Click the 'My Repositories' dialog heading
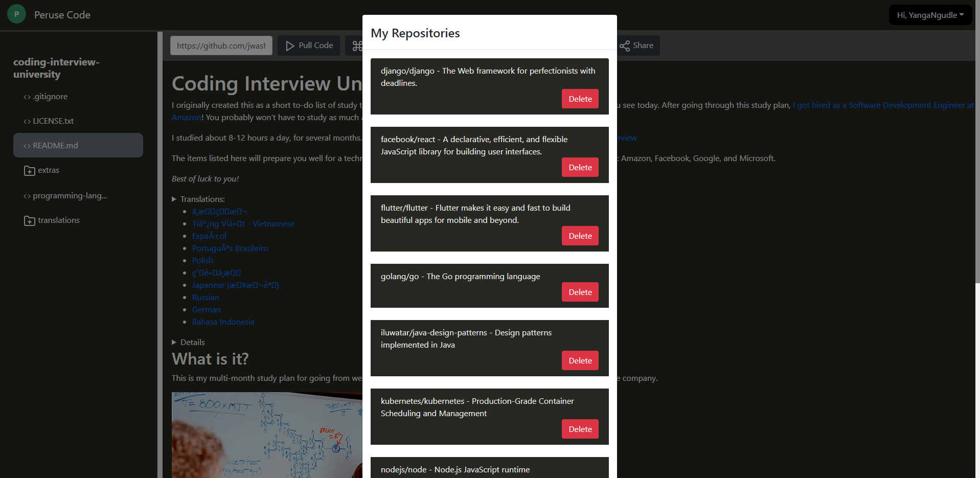Viewport: 980px width, 478px height. (415, 33)
